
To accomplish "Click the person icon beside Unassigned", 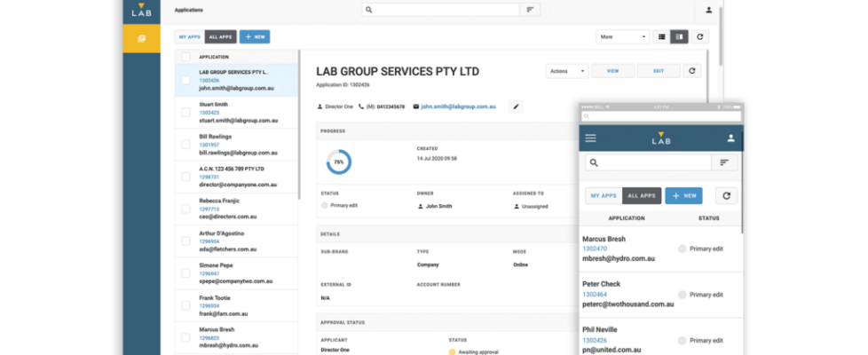I will click(517, 206).
